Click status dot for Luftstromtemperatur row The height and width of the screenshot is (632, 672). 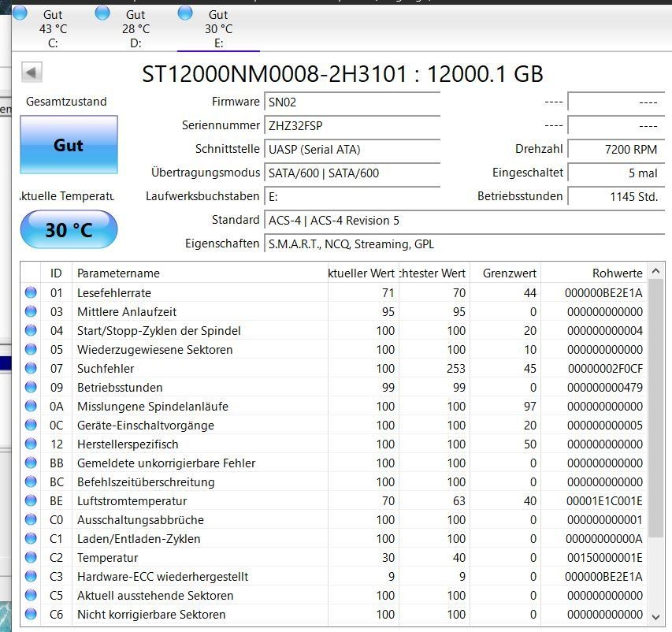[31, 500]
